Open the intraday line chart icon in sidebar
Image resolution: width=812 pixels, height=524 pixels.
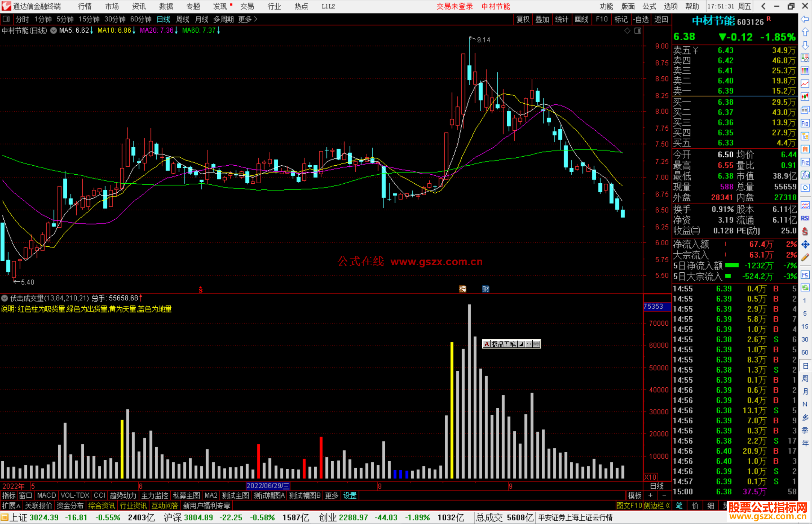[805, 84]
